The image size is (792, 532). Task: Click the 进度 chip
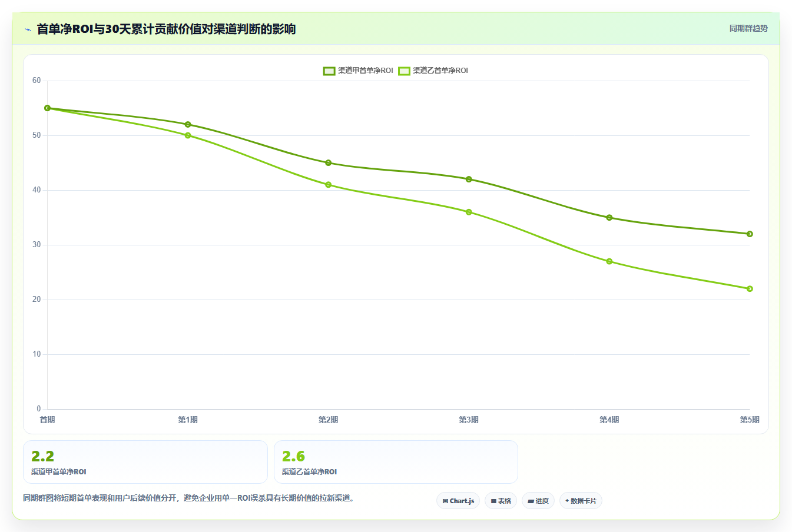click(x=538, y=501)
